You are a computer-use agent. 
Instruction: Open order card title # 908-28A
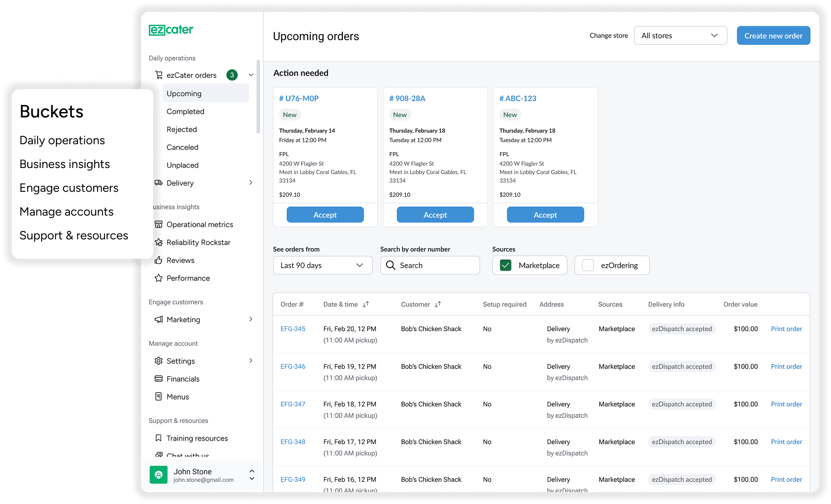pos(407,98)
